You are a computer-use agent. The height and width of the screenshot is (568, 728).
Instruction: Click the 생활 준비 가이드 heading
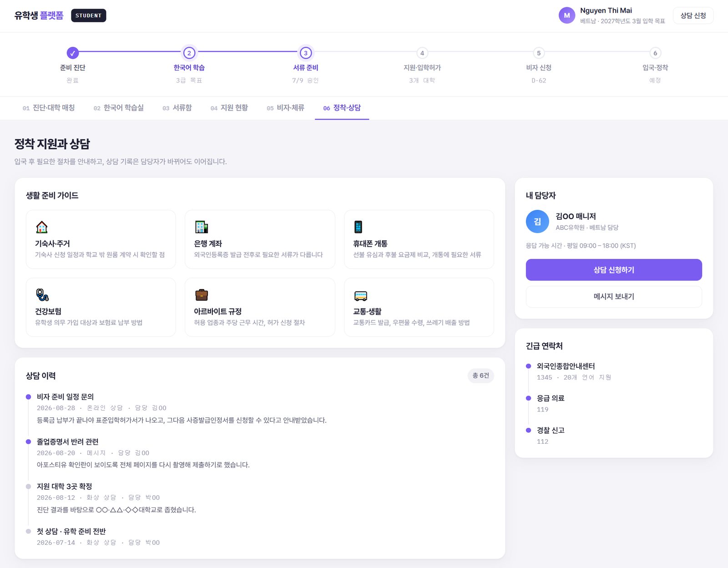[52, 195]
